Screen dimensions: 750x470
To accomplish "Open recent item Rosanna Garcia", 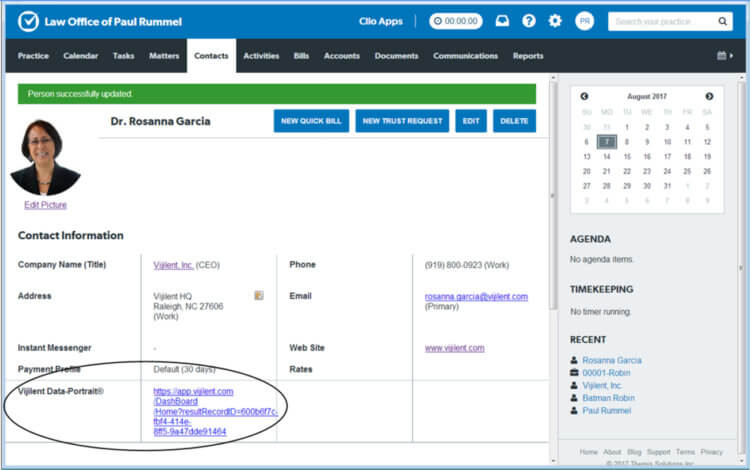I will click(612, 360).
